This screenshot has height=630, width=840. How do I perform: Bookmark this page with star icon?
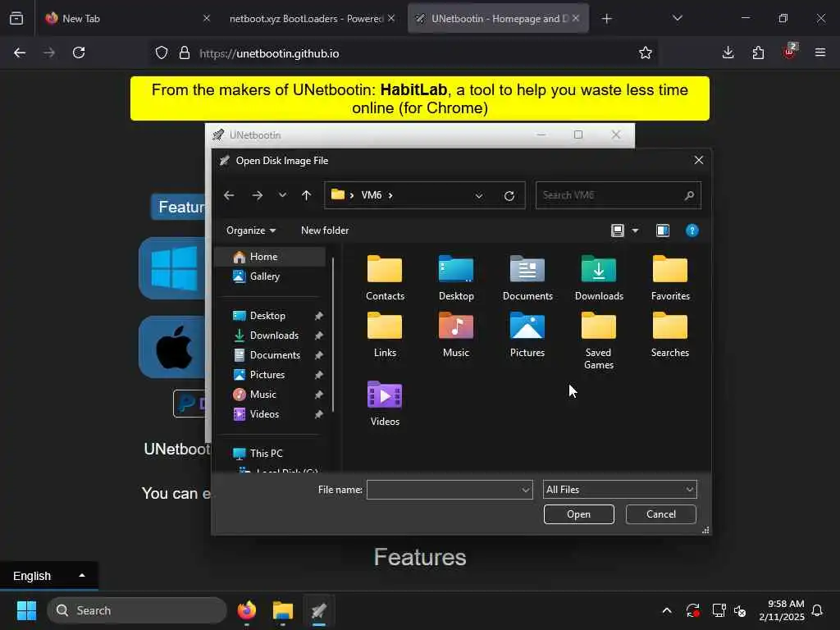tap(645, 52)
